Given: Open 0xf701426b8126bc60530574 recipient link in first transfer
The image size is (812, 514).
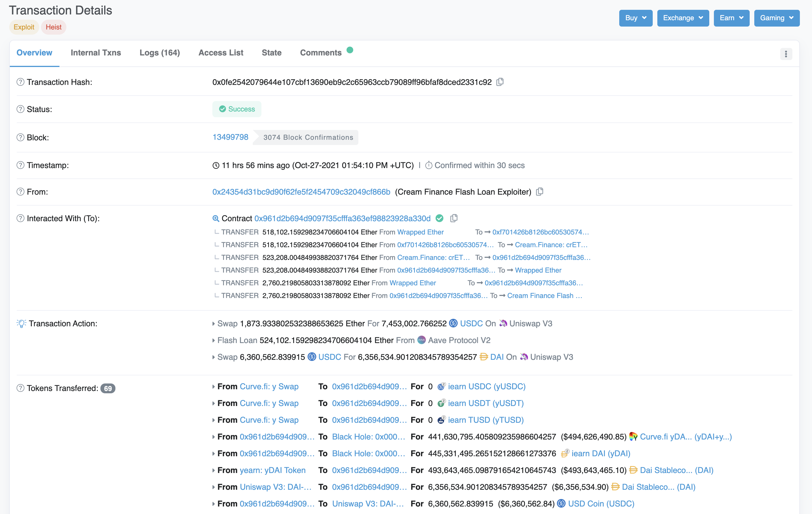Looking at the screenshot, I should click(540, 232).
